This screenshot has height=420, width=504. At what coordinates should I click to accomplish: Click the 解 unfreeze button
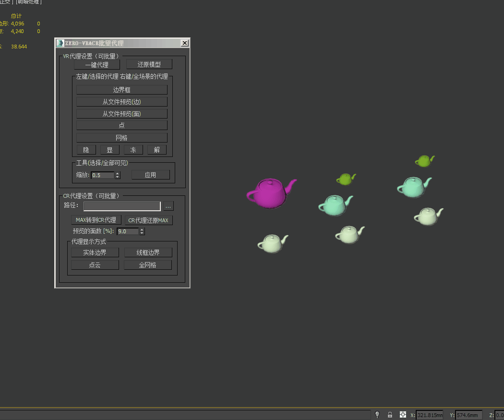(157, 150)
